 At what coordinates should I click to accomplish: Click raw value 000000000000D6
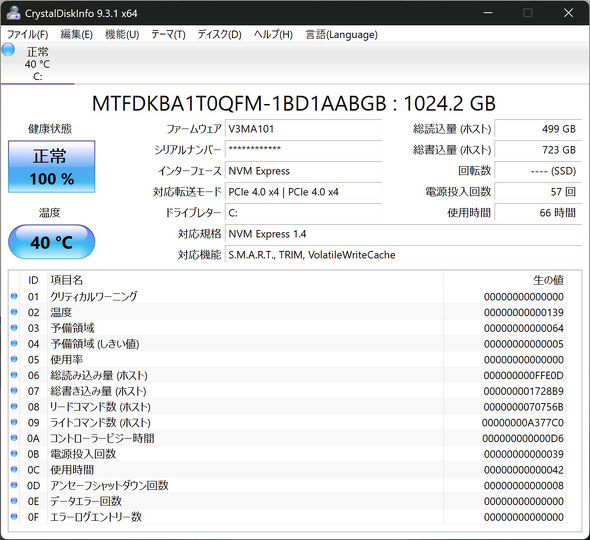pyautogui.click(x=523, y=438)
